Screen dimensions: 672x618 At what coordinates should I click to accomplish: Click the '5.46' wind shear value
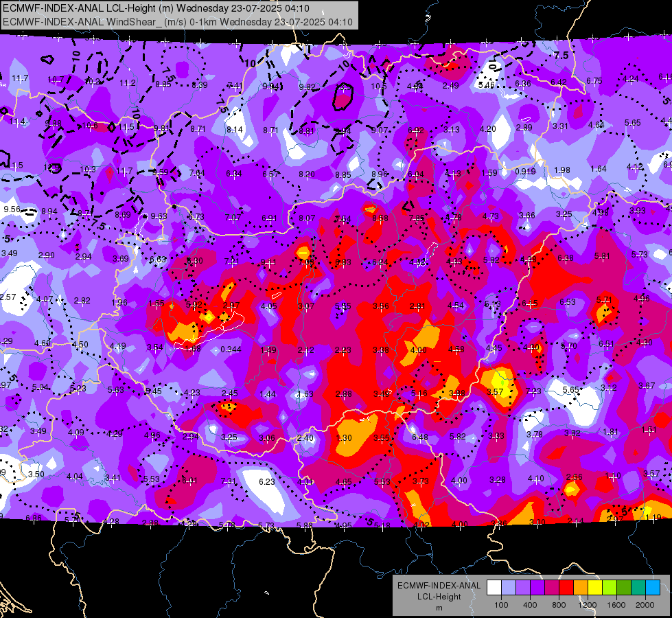487,85
